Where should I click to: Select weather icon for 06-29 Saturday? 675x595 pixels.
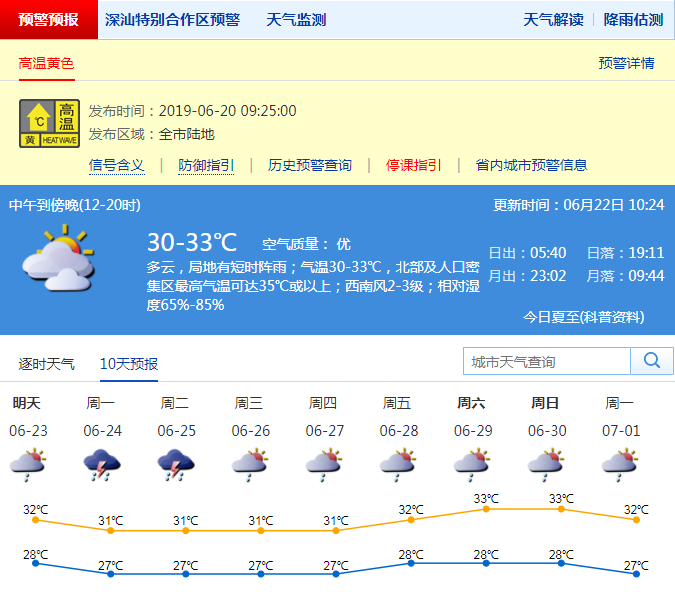tap(471, 466)
